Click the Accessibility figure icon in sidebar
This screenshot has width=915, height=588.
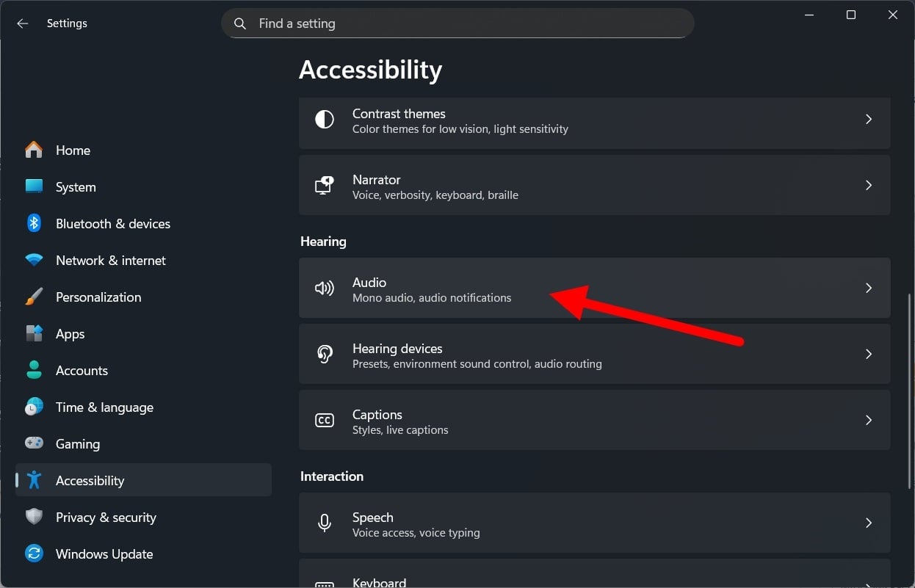[34, 480]
